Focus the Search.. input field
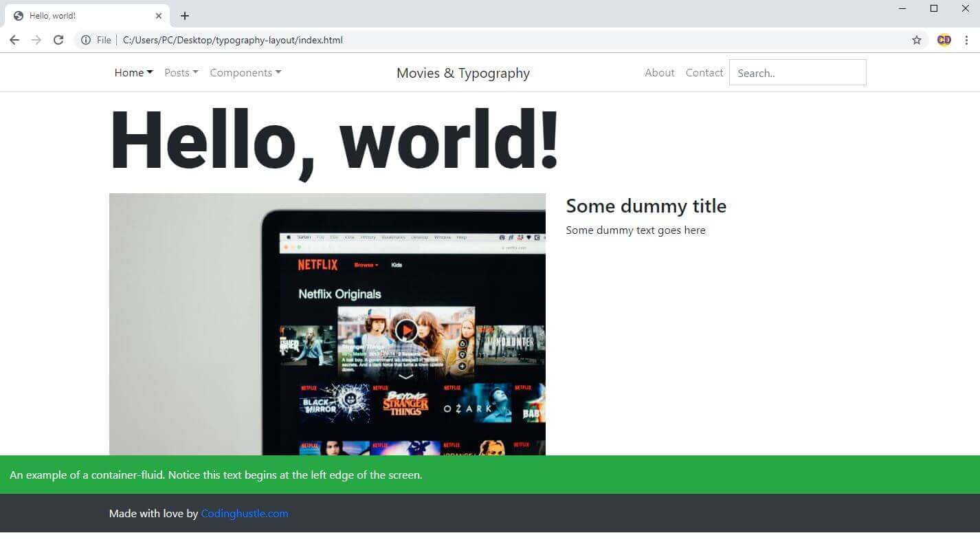 798,72
